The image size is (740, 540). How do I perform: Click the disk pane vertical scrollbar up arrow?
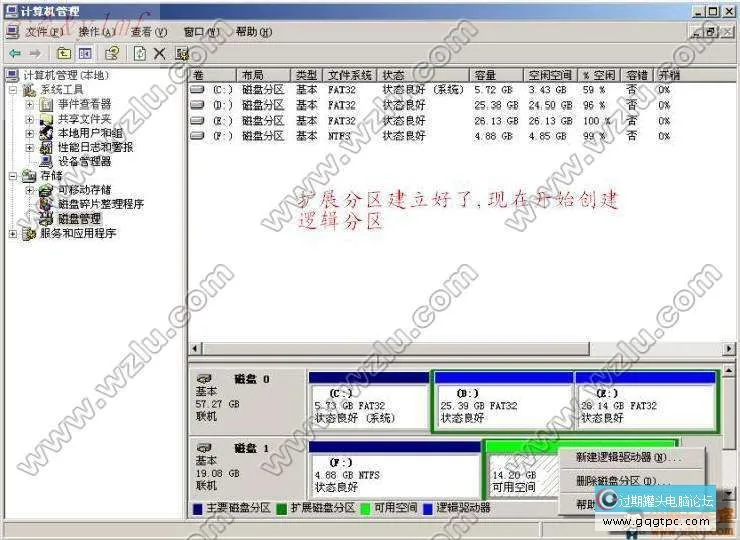click(x=729, y=370)
